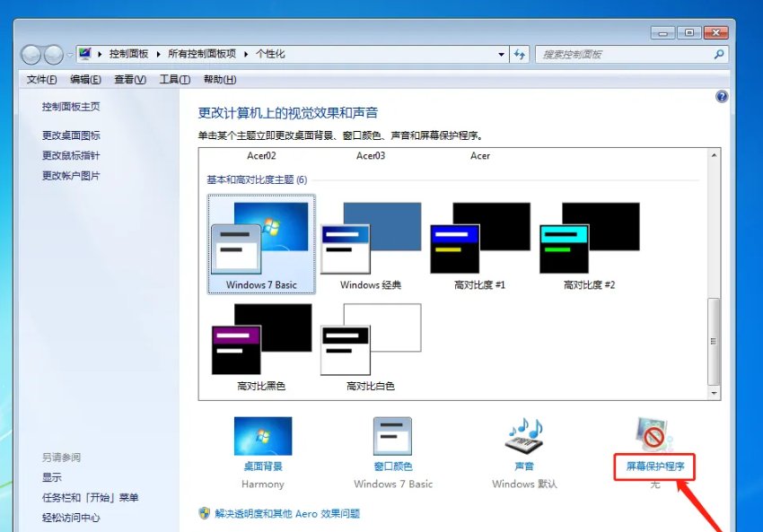Click the search magnifier icon
The width and height of the screenshot is (763, 532).
point(719,55)
